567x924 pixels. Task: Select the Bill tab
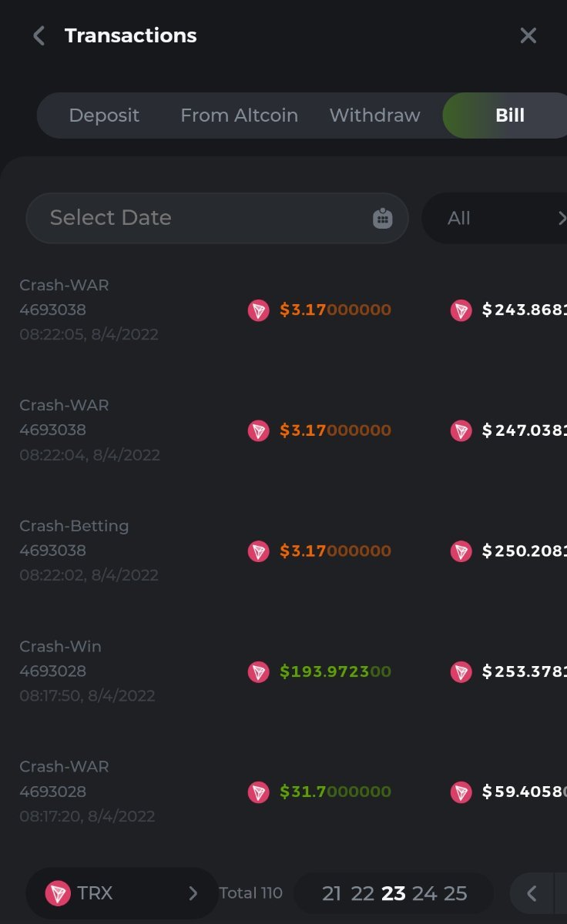[509, 115]
